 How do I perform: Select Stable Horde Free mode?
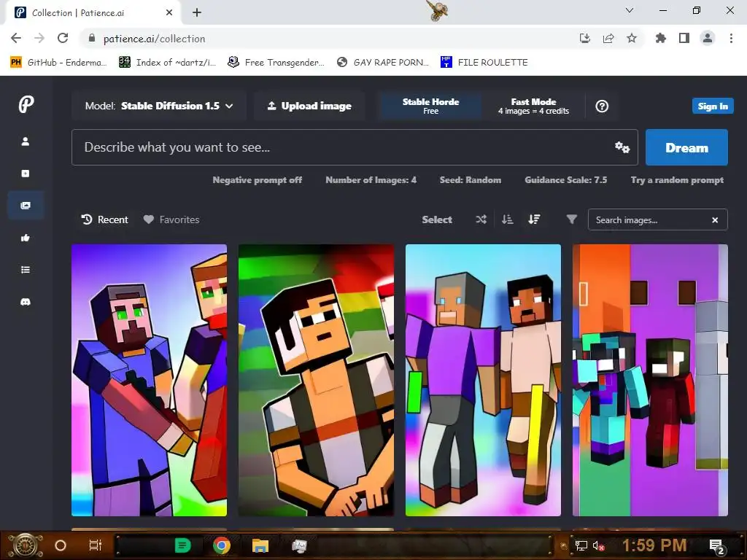click(x=430, y=106)
